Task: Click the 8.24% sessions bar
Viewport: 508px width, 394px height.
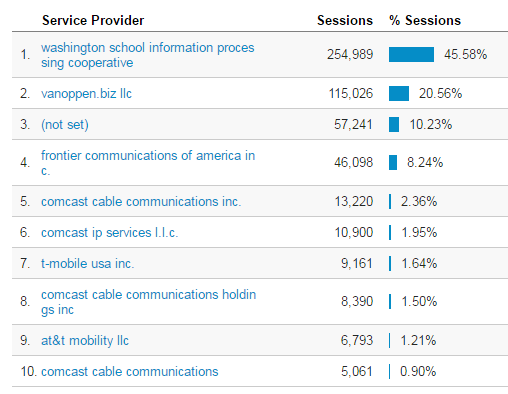Action: [x=393, y=162]
